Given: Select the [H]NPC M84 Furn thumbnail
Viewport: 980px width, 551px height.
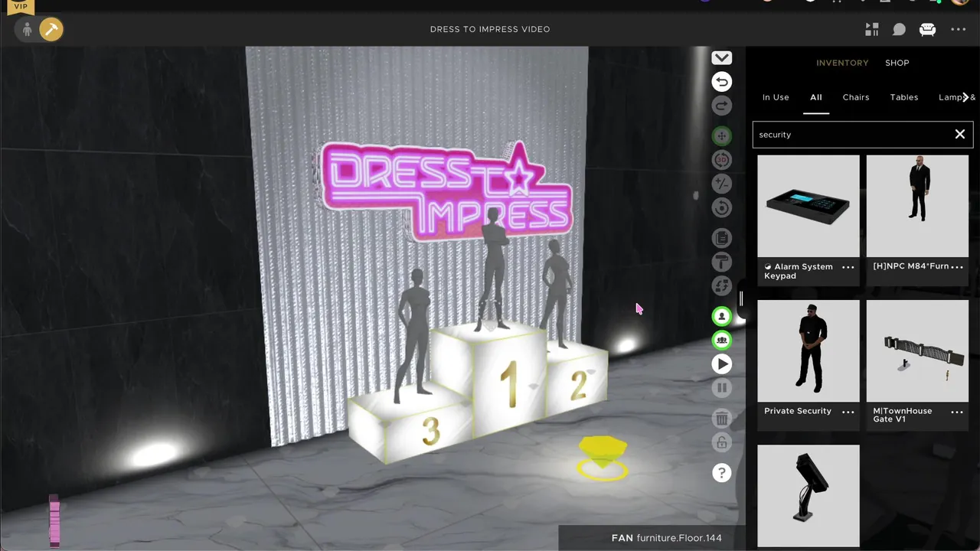Looking at the screenshot, I should [x=917, y=206].
